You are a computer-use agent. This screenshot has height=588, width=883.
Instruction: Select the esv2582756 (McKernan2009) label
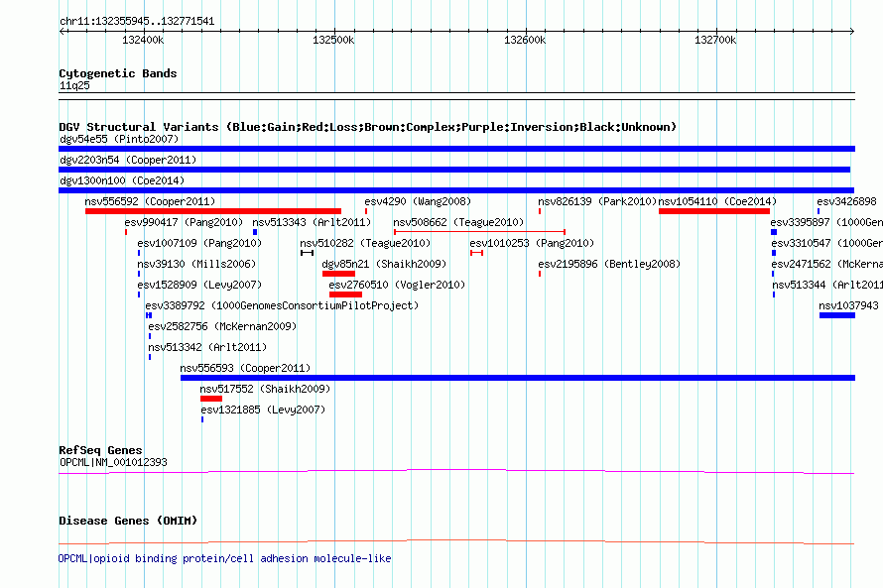(x=222, y=326)
